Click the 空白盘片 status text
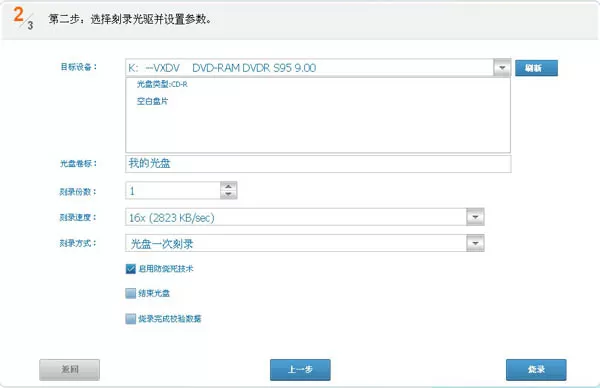Screen dimensions: 600x388 (x=152, y=101)
